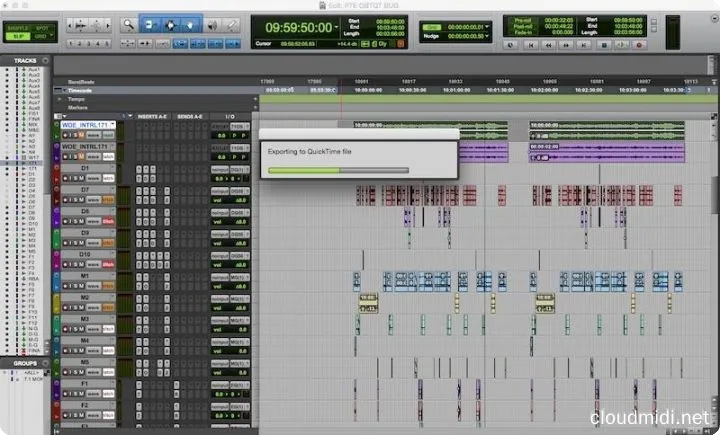Open the main counter format dropdown
Image resolution: width=720 pixels, height=435 pixels.
click(339, 29)
